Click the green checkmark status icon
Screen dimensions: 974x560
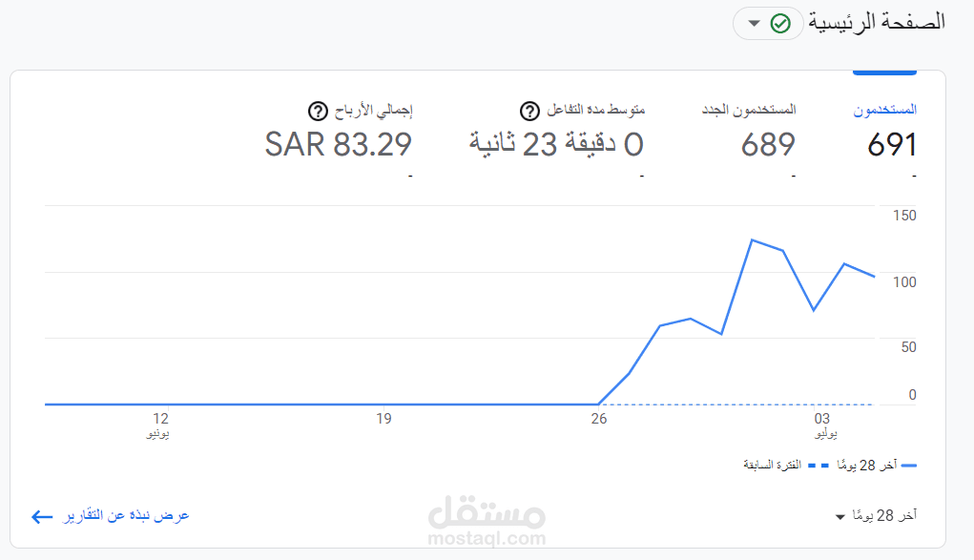click(780, 24)
